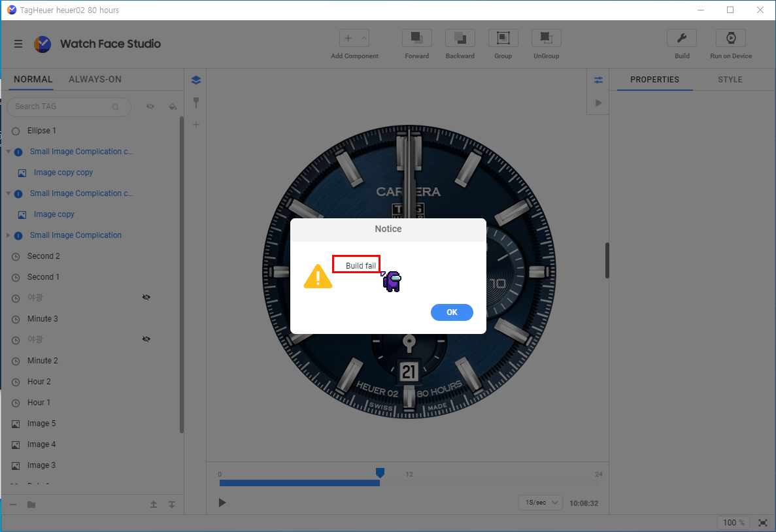Click the 10:08:32 time display

tap(584, 503)
